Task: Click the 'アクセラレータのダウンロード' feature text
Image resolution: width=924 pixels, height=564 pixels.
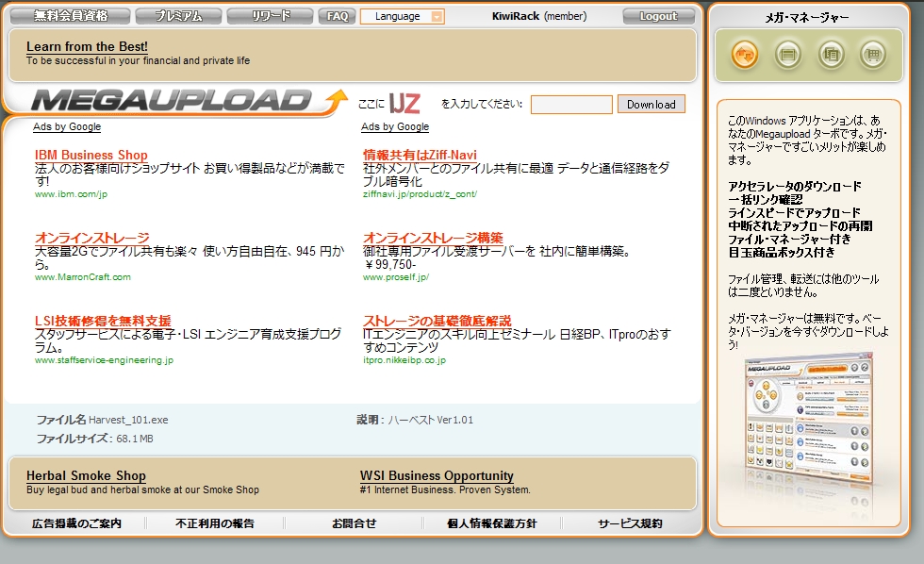Action: (x=795, y=187)
